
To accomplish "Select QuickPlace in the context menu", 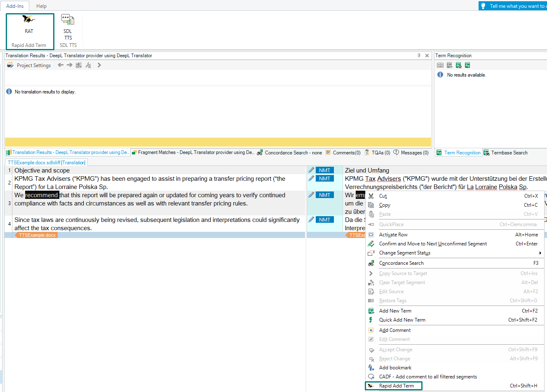I will coord(455,224).
